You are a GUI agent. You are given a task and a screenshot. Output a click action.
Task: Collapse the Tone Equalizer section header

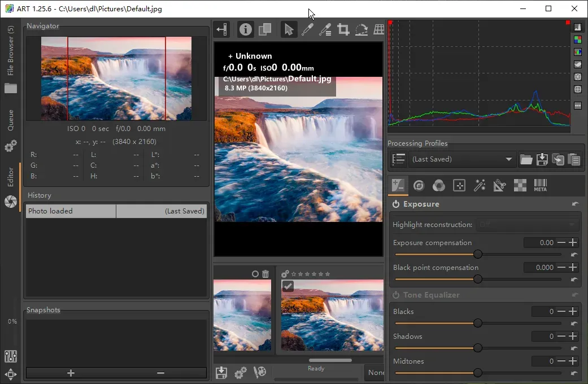(x=431, y=295)
